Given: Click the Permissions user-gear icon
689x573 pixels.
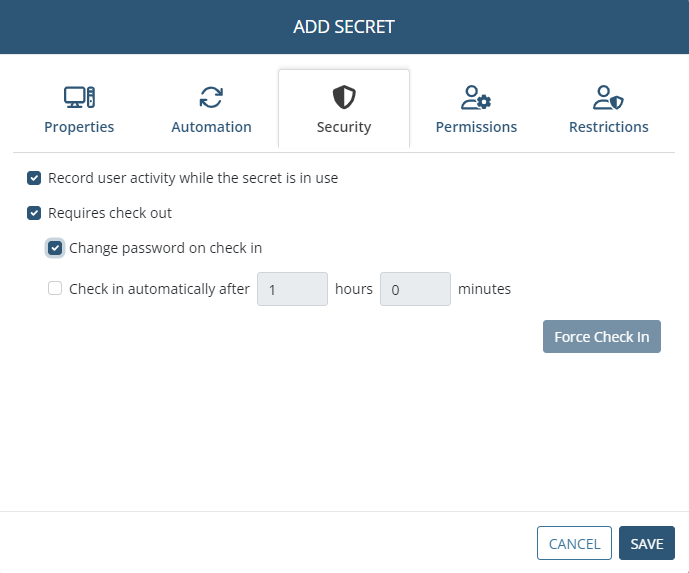Looking at the screenshot, I should pyautogui.click(x=476, y=97).
